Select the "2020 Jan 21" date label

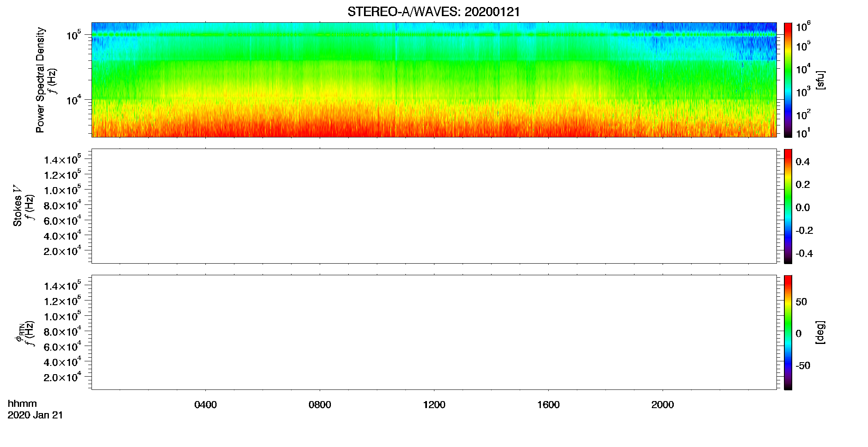35,415
